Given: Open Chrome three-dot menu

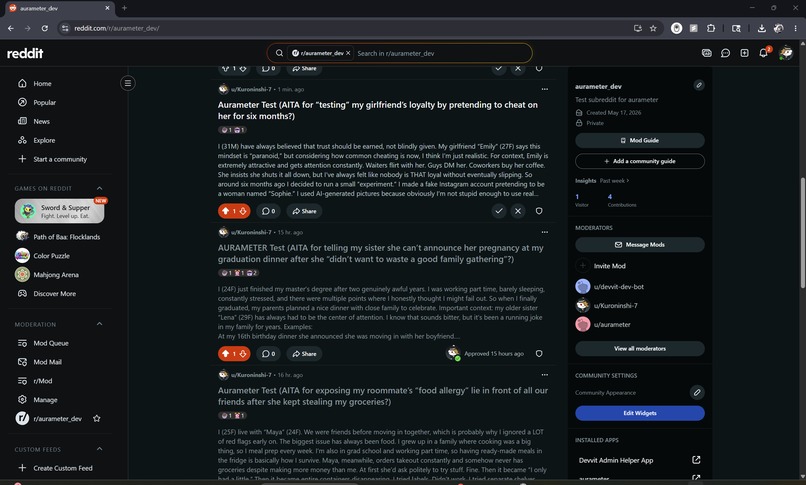Looking at the screenshot, I should pyautogui.click(x=795, y=28).
